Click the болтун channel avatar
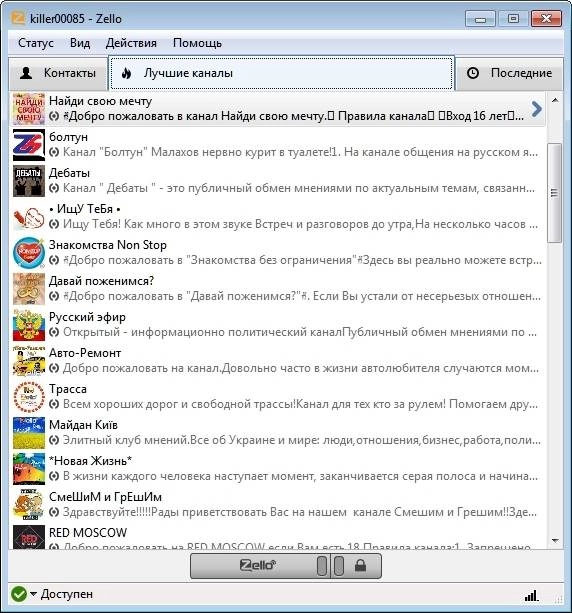 point(29,145)
